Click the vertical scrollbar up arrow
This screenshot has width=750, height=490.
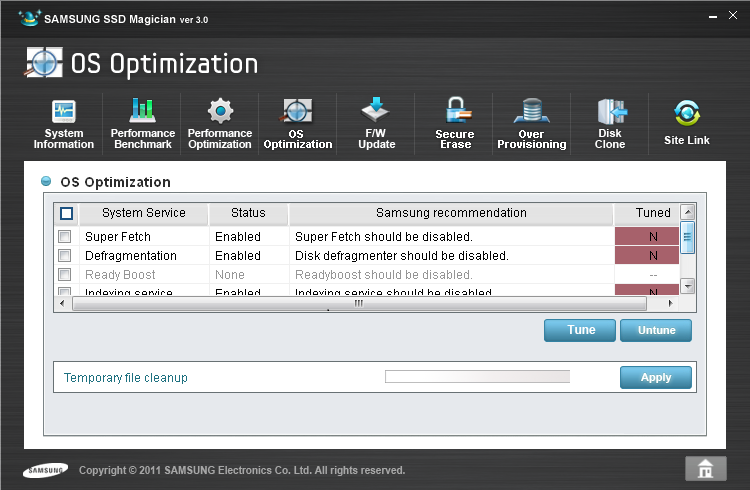[687, 212]
